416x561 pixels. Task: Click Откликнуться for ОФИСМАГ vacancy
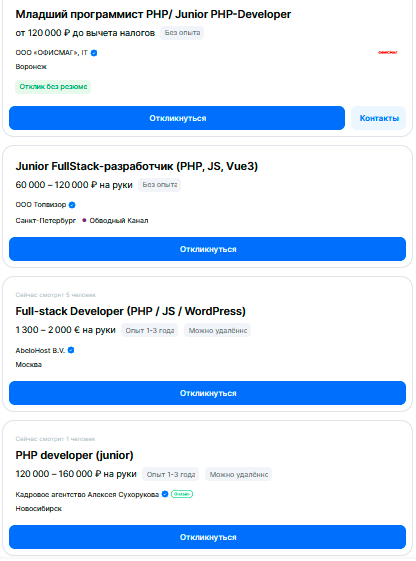point(177,118)
